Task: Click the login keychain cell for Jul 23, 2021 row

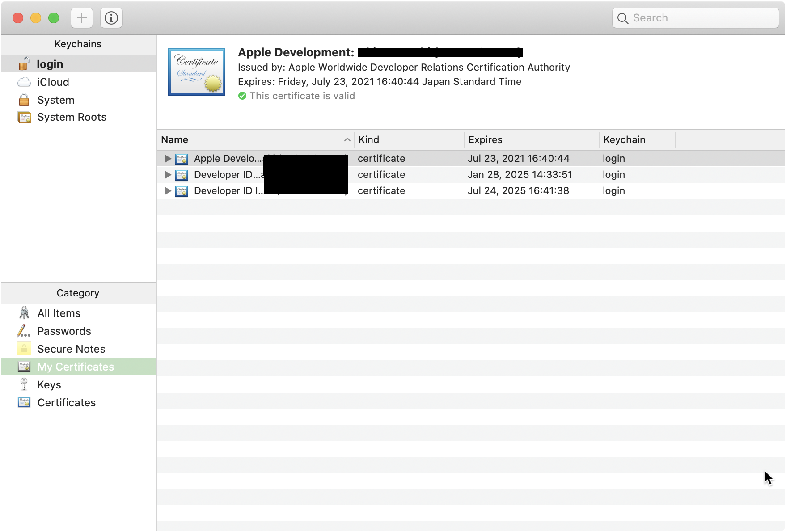Action: pyautogui.click(x=614, y=159)
